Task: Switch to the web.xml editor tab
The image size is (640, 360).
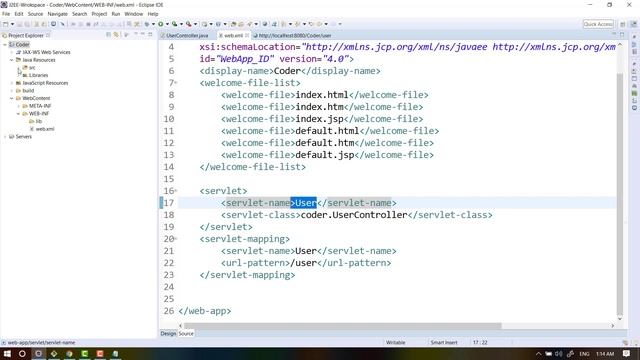Action: 233,36
